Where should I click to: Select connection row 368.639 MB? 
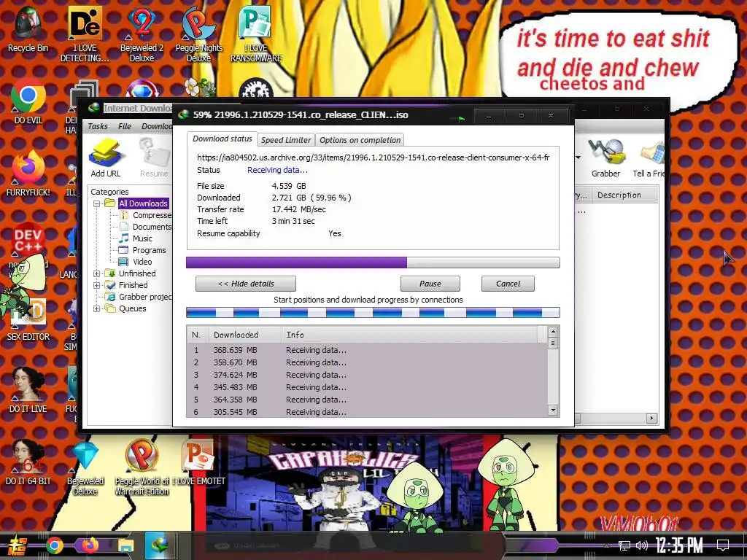coord(367,350)
